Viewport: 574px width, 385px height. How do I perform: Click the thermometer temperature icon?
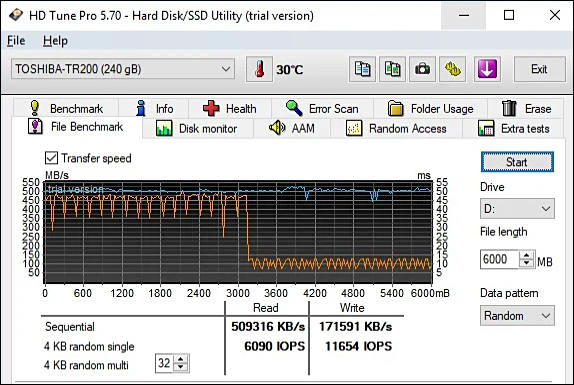[x=260, y=69]
